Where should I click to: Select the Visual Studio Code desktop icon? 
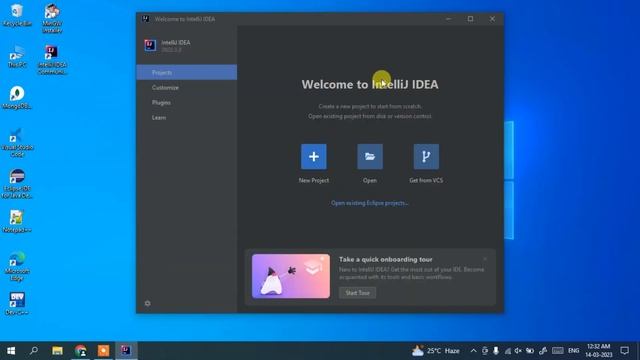pos(17,143)
